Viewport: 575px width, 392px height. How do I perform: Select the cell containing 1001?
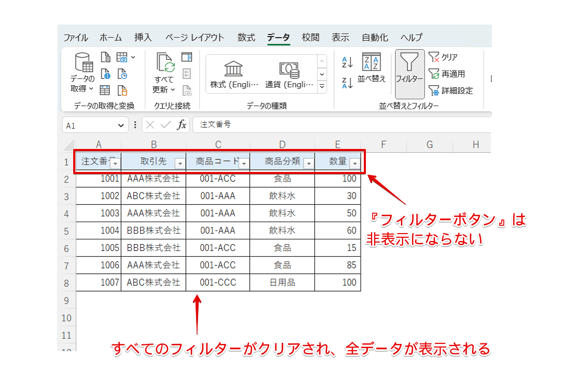(x=99, y=179)
